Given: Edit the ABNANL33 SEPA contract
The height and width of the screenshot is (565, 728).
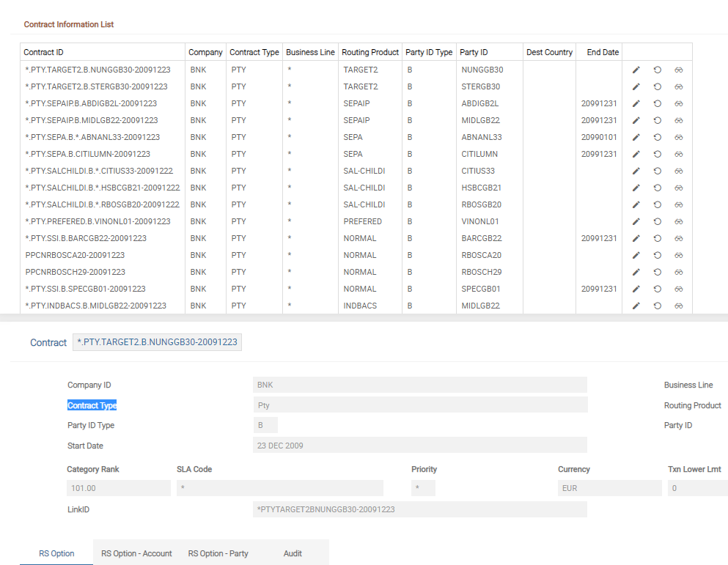Looking at the screenshot, I should [x=636, y=137].
